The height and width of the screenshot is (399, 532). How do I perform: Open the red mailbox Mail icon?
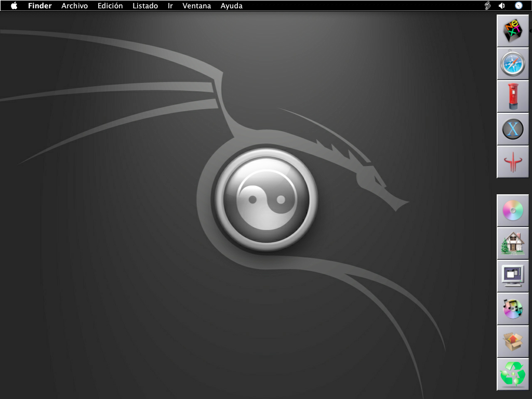(513, 96)
